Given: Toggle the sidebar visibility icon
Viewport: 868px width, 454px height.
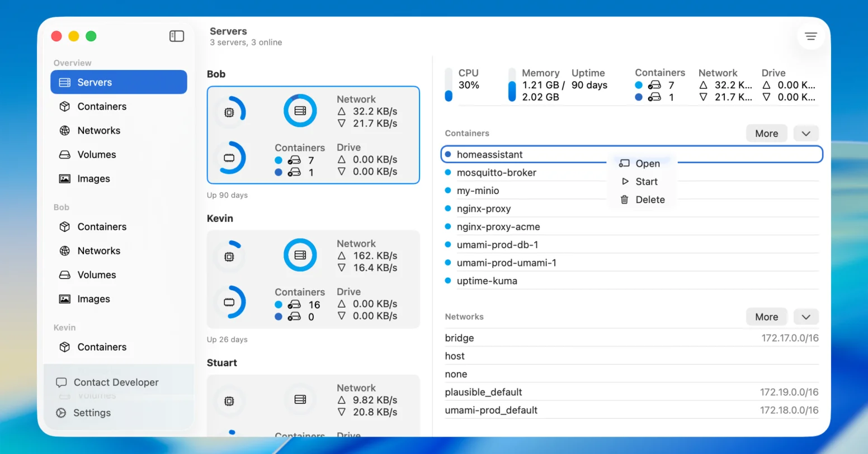Looking at the screenshot, I should (x=177, y=36).
